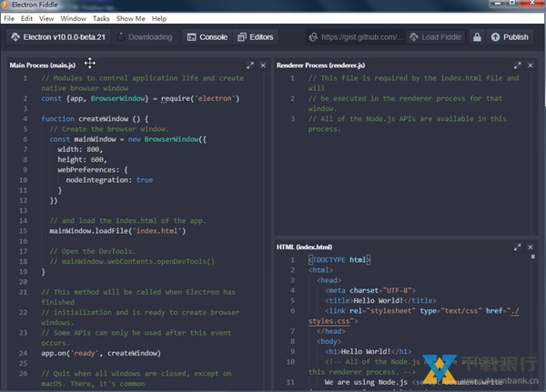Toggle the Console panel
This screenshot has height=392, width=546.
(207, 37)
